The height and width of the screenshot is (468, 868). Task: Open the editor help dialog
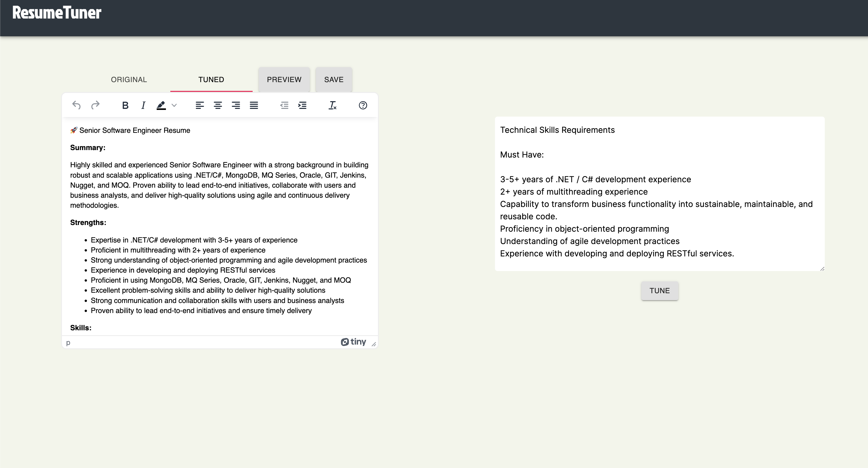(x=362, y=106)
